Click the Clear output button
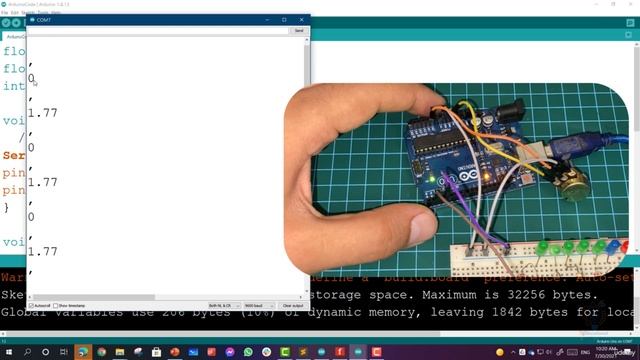This screenshot has width=640, height=360. click(293, 306)
